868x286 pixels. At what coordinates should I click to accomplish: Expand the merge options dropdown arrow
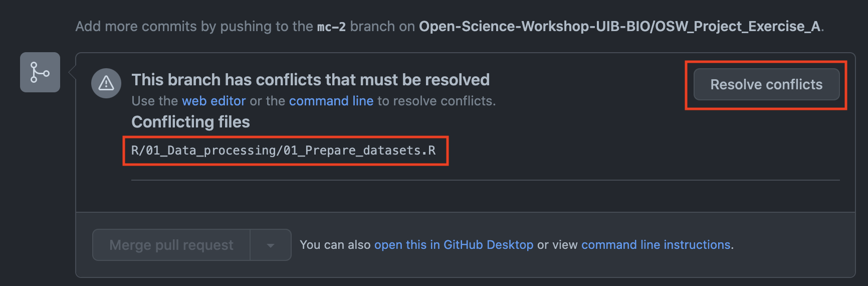(x=271, y=245)
